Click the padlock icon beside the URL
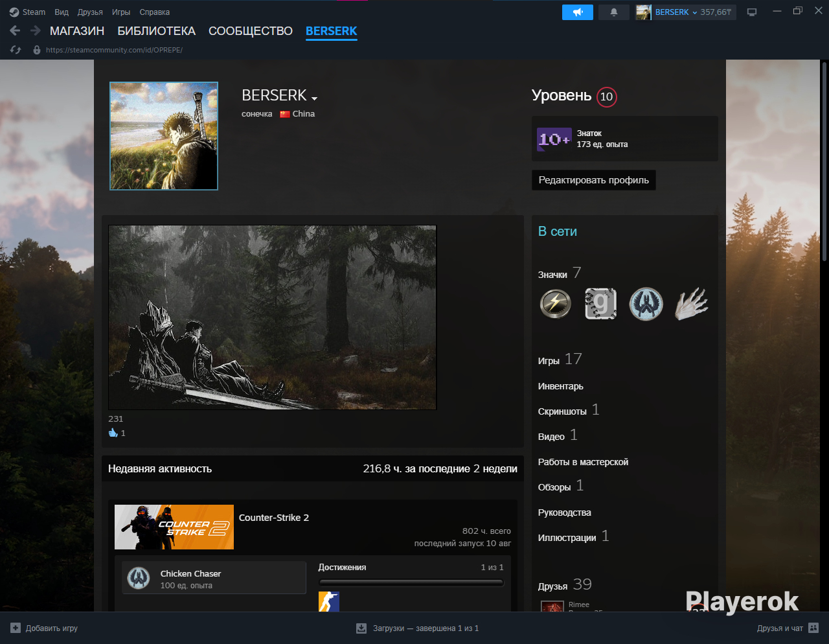829x644 pixels. tap(37, 50)
